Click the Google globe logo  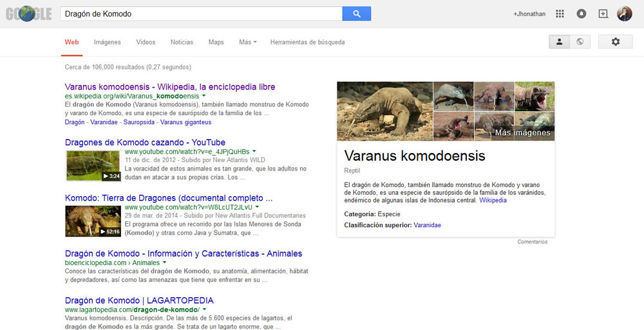28,14
